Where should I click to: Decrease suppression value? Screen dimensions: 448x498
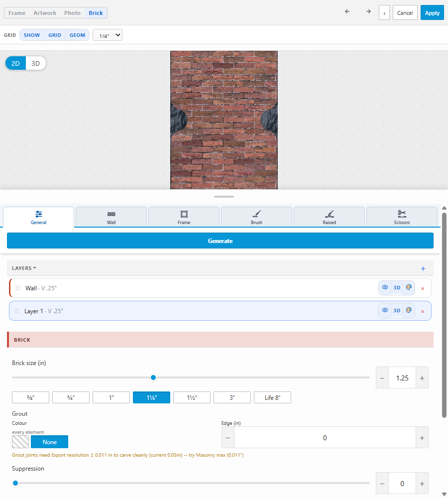pyautogui.click(x=382, y=484)
